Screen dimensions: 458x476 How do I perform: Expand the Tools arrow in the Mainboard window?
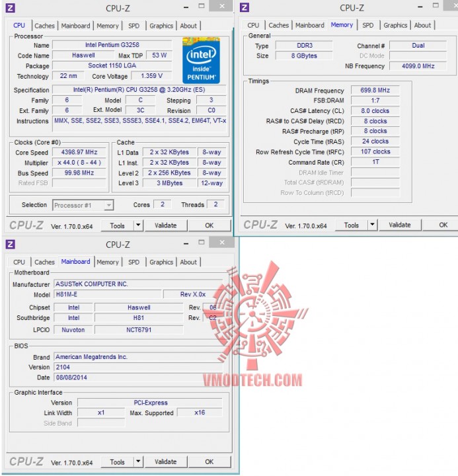click(138, 461)
